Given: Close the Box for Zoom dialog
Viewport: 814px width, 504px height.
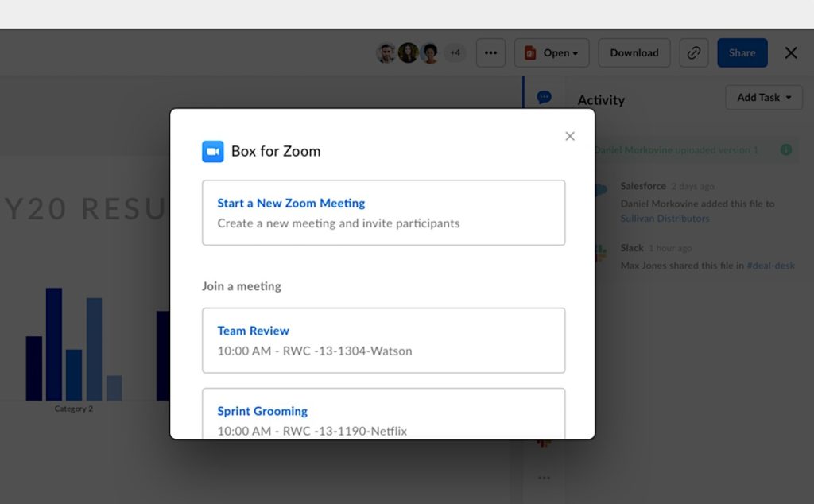Looking at the screenshot, I should pos(569,136).
